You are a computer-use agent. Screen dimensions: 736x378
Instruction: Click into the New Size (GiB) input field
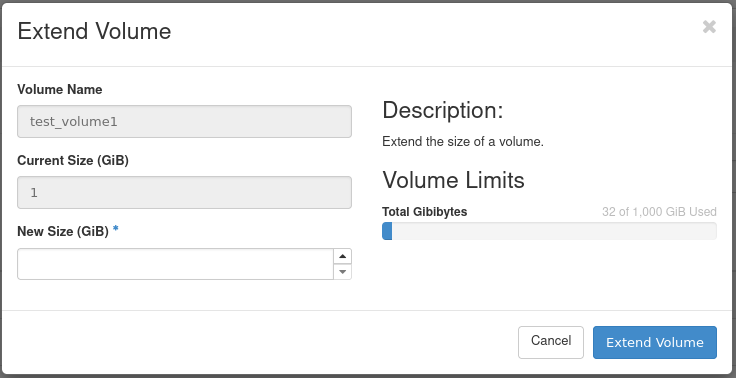(176, 264)
